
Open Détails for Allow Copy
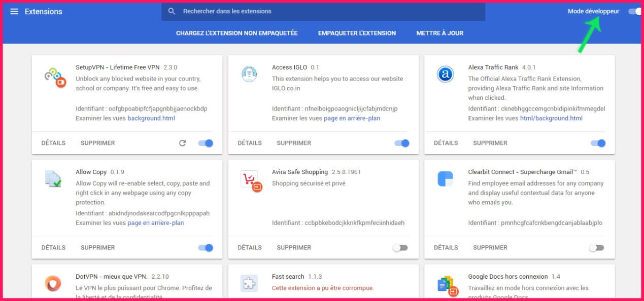click(x=53, y=248)
